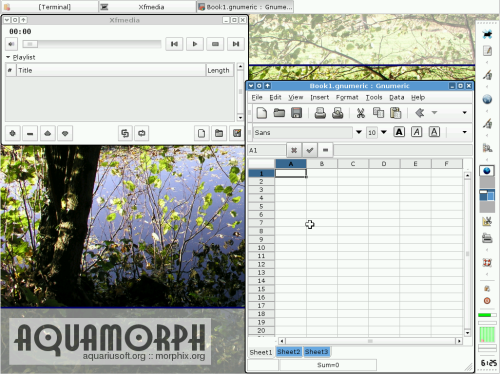
Task: Open Gnumeric File menu
Action: (257, 97)
